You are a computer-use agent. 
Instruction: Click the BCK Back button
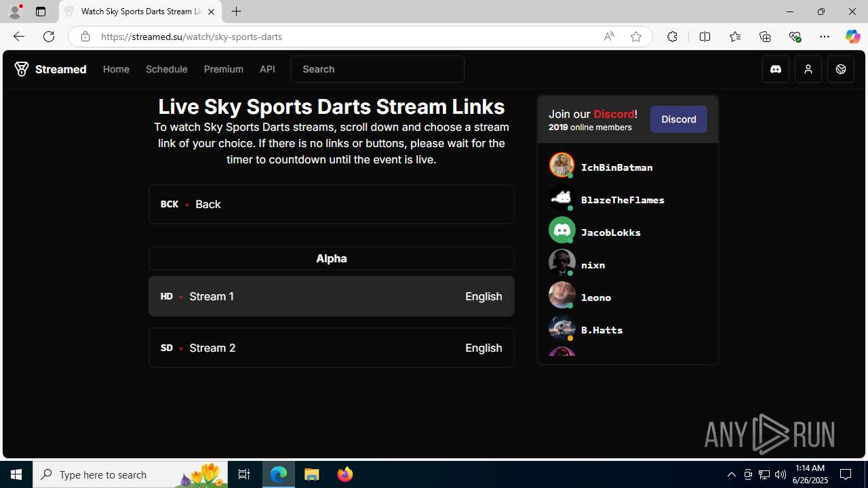click(x=332, y=204)
